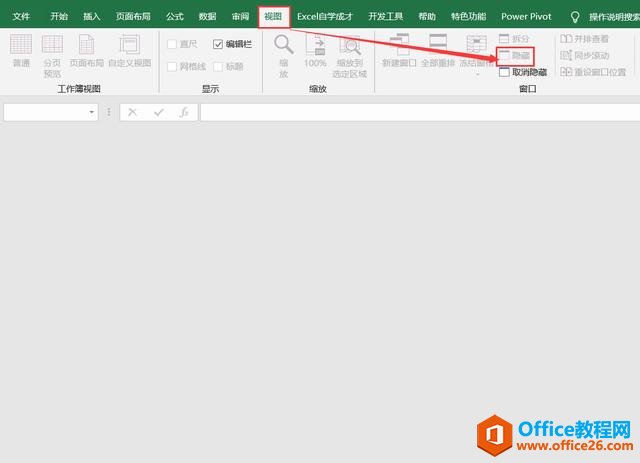Click 取消隐藏 (Unhide) window button
Image resolution: width=640 pixels, height=463 pixels.
pyautogui.click(x=523, y=72)
